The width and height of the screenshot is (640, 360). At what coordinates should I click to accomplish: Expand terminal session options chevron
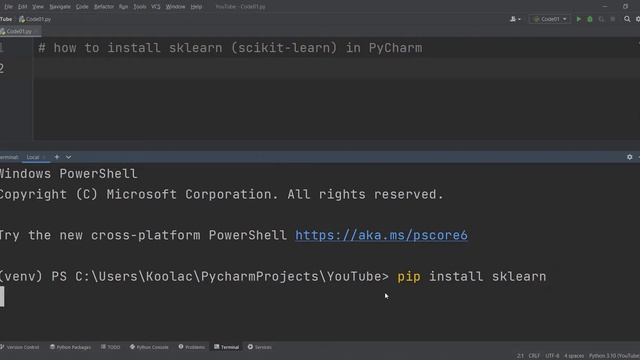[x=69, y=157]
